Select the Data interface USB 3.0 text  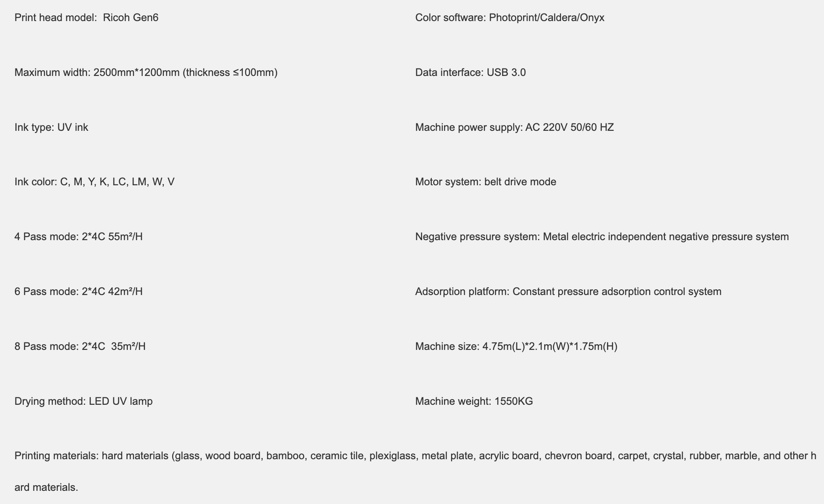[470, 72]
